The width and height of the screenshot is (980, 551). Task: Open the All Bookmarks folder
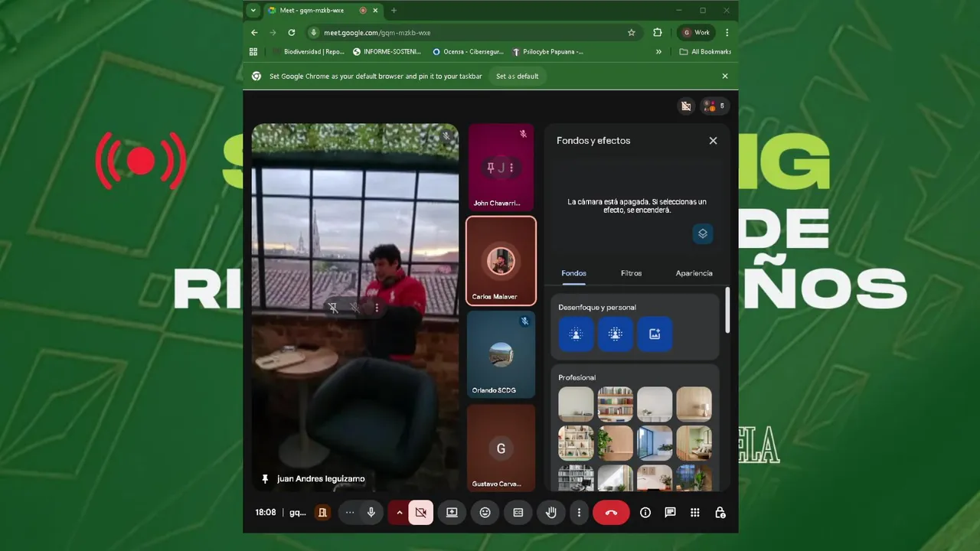coord(705,52)
